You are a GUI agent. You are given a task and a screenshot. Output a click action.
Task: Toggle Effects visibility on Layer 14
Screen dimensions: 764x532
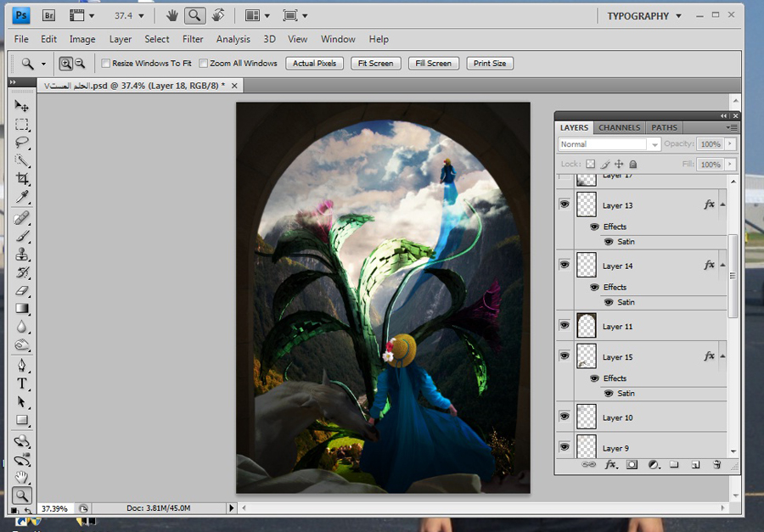594,288
